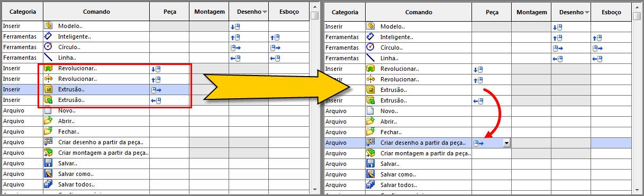Click Criar montagem icon in right table
This screenshot has height=196, width=644.
[370, 153]
